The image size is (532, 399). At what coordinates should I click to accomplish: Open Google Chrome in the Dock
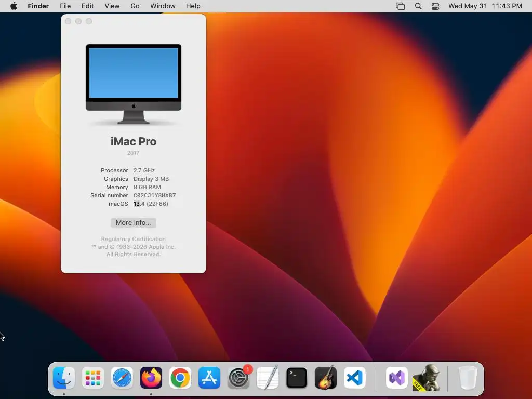tap(180, 378)
